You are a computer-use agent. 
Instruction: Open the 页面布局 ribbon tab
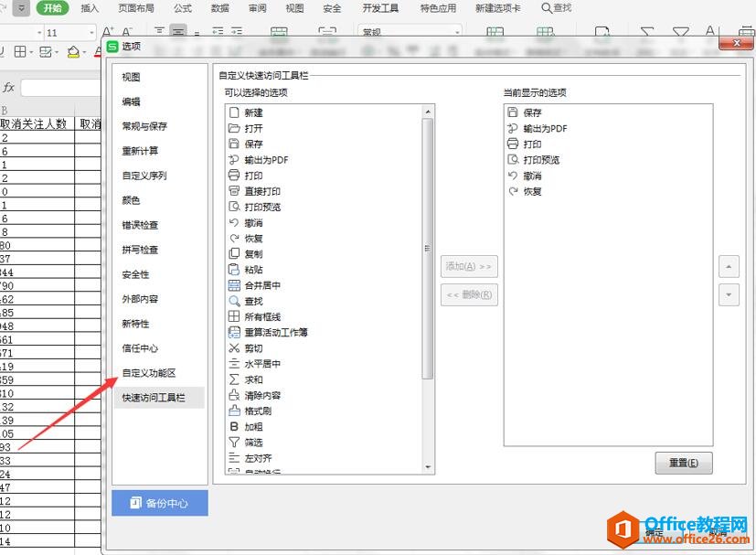click(x=136, y=8)
